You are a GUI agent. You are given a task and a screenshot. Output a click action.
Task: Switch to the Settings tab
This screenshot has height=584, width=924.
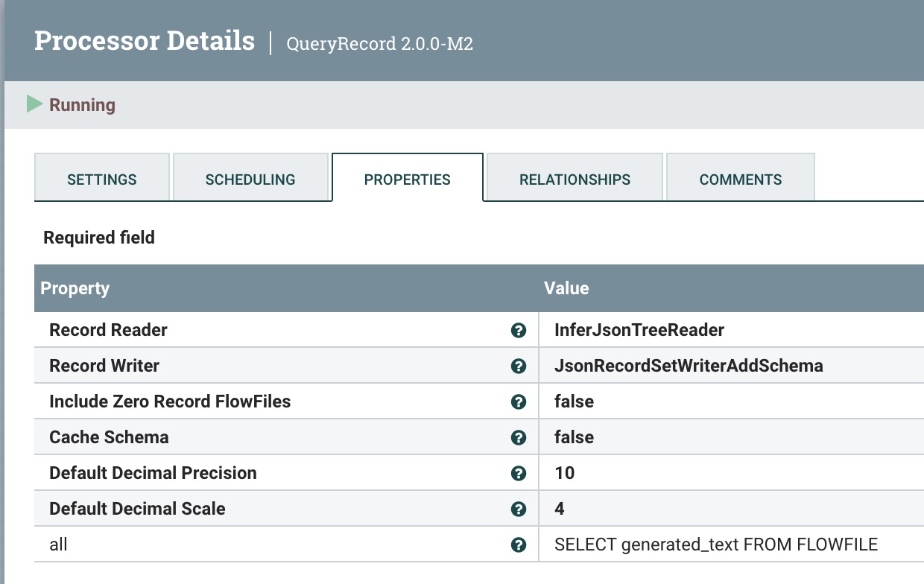pyautogui.click(x=102, y=180)
